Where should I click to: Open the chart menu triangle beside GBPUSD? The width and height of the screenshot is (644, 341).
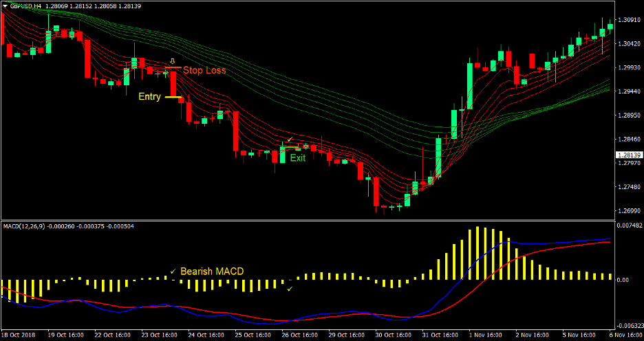click(x=6, y=6)
